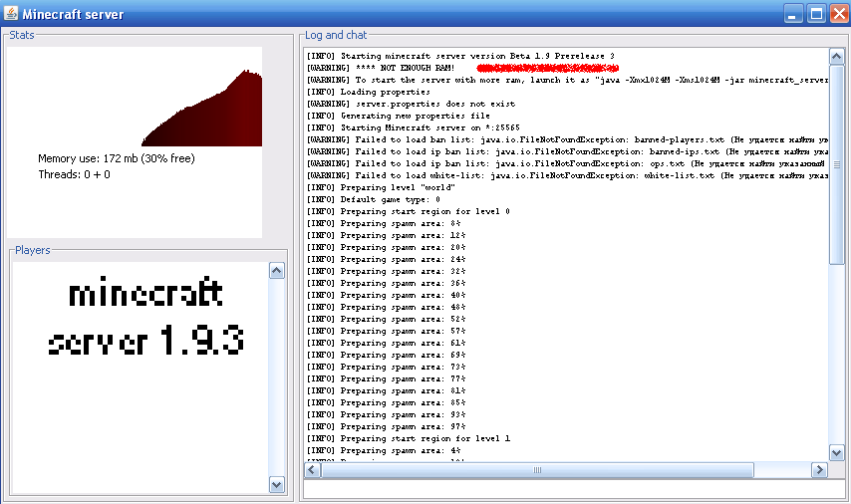Click 'Starting Minecraft server on *:25565' line
The width and height of the screenshot is (851, 504).
pyautogui.click(x=413, y=127)
